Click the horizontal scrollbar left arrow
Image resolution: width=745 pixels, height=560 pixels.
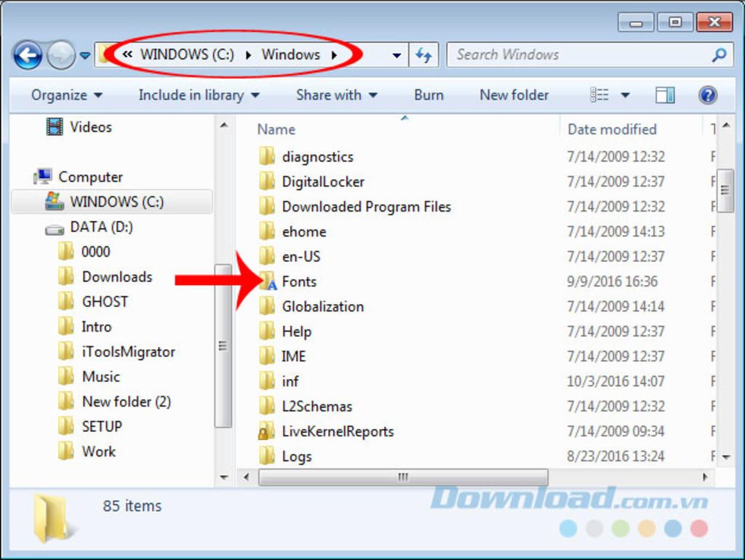tap(246, 477)
